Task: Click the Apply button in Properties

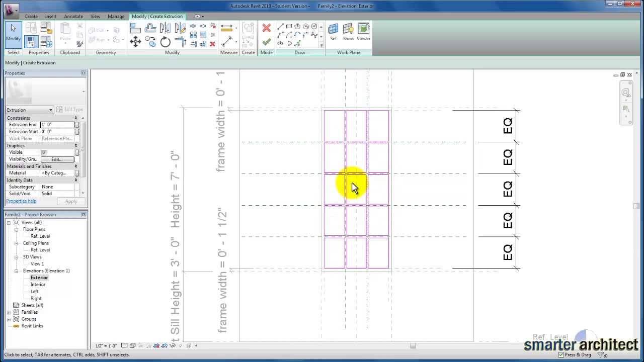Action: pos(71,202)
